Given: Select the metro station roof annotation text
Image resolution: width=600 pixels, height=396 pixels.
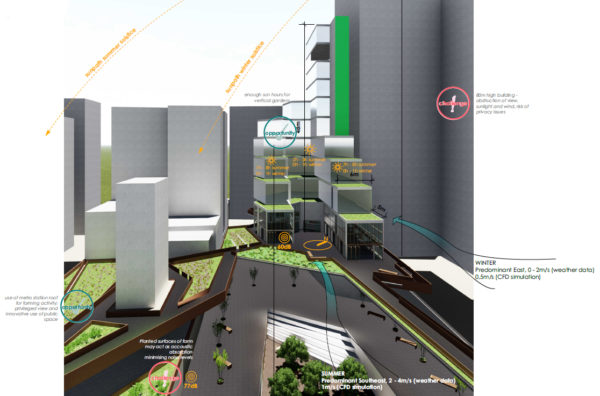Looking at the screenshot, I should click(x=31, y=308).
